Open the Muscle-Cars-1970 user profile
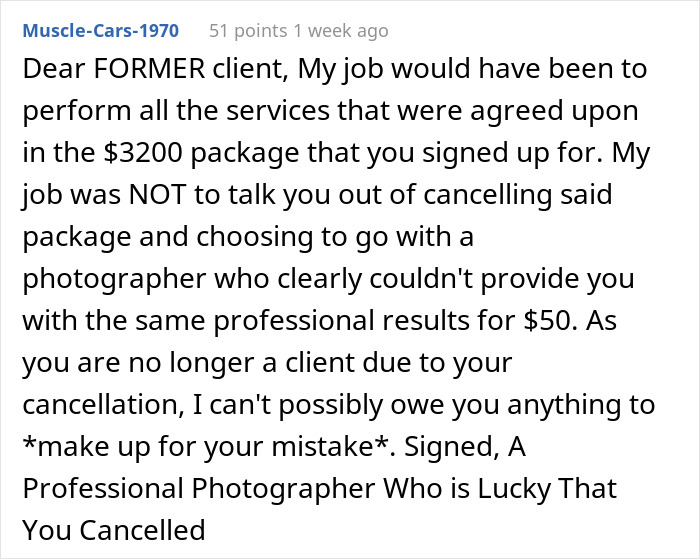The image size is (700, 559). pos(100,31)
